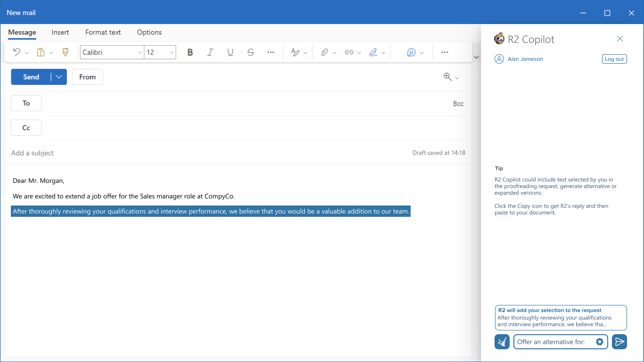Click the From button

(88, 77)
